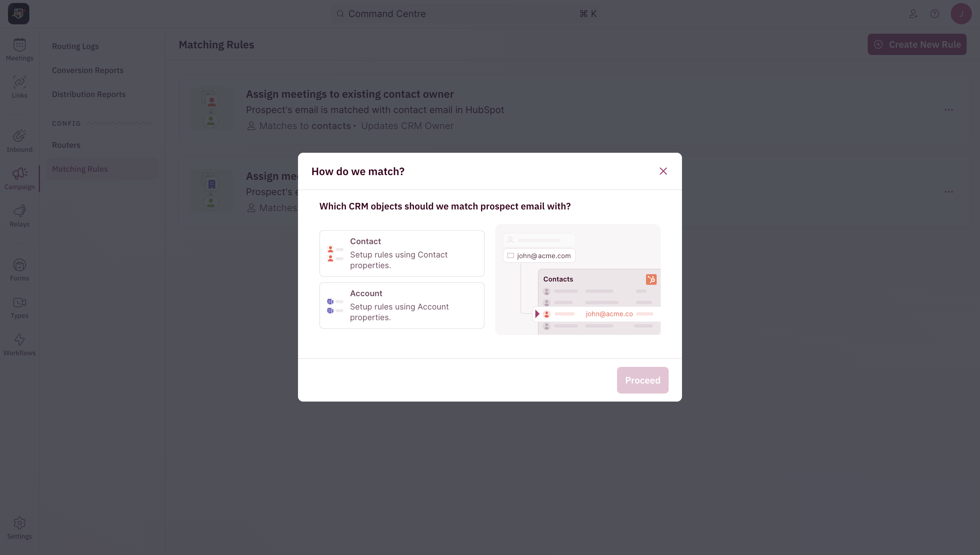Select Routers under Config
This screenshot has width=980, height=555.
click(x=66, y=145)
